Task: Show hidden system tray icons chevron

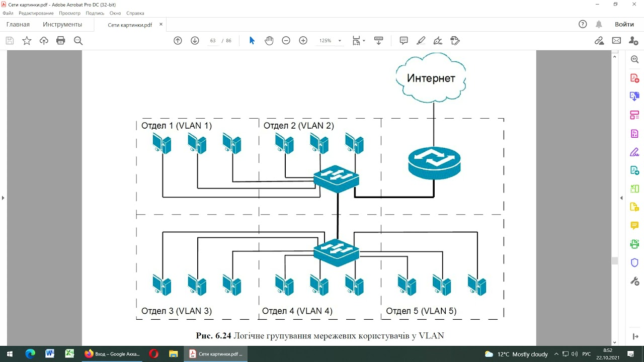Action: click(x=556, y=354)
